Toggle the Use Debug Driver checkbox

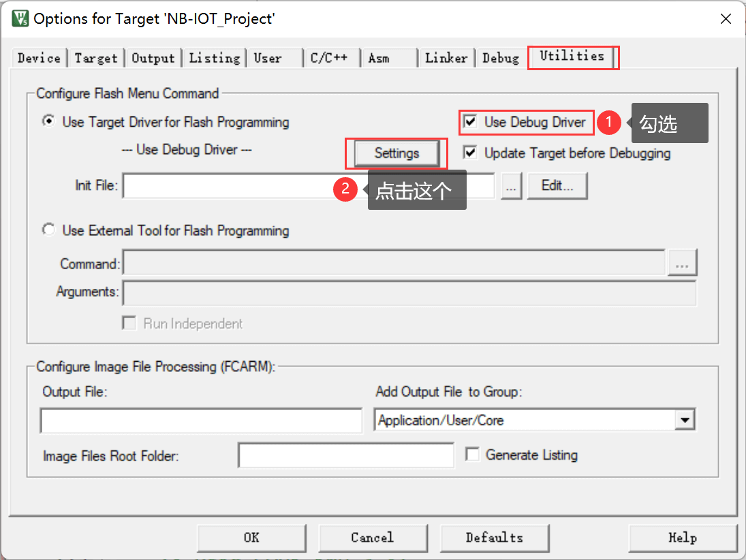470,122
